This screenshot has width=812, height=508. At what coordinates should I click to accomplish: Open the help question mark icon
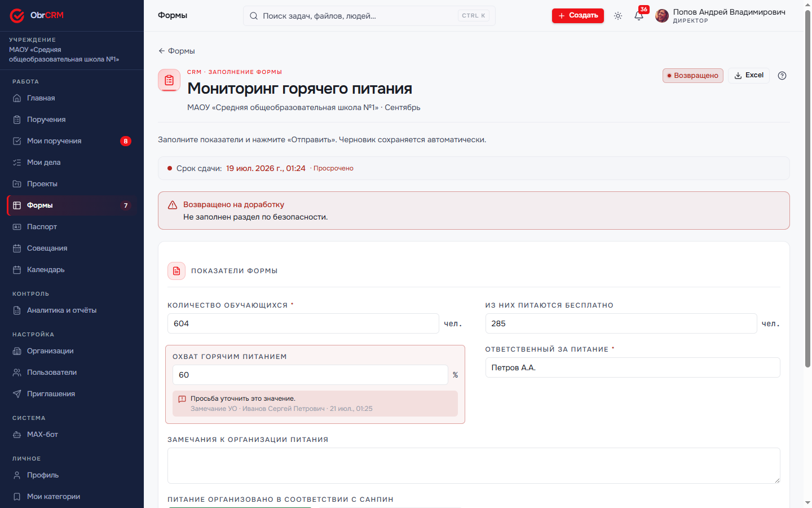tap(782, 76)
